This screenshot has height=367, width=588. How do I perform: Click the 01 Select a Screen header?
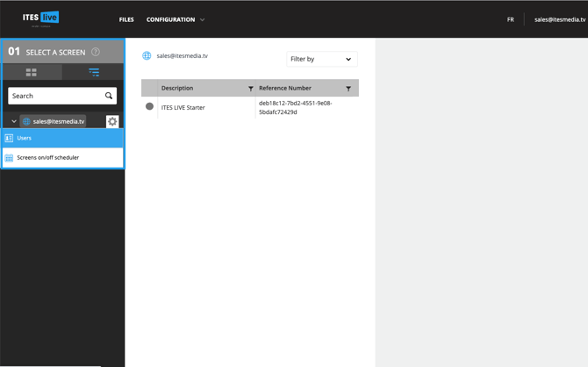(63, 52)
